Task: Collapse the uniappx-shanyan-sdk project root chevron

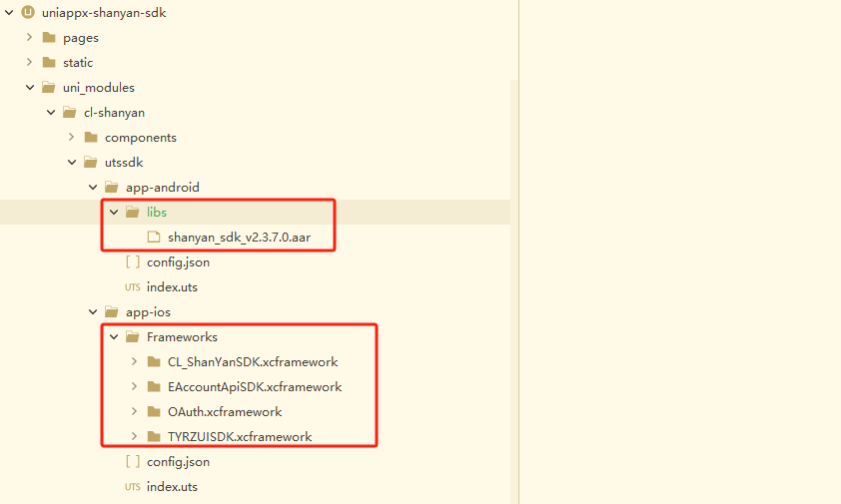Action: click(9, 12)
